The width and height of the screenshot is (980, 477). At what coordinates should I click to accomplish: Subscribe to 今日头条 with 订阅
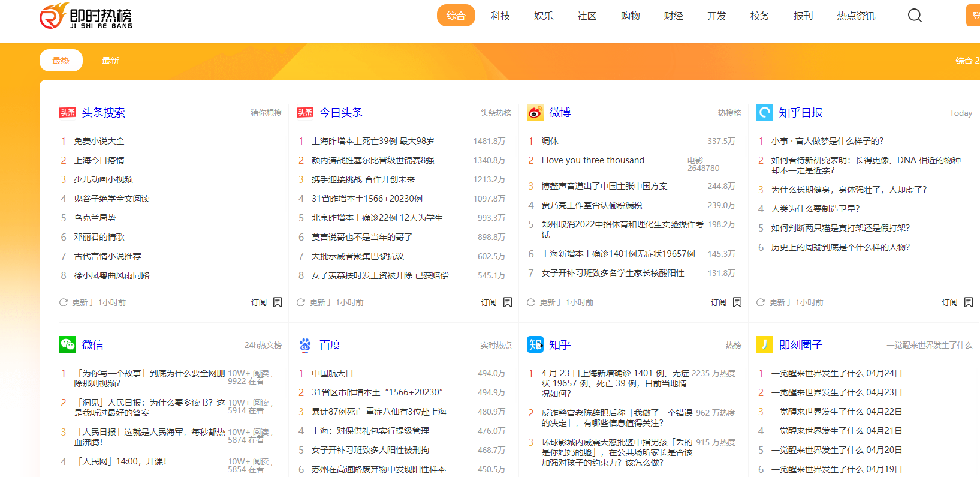pyautogui.click(x=489, y=302)
